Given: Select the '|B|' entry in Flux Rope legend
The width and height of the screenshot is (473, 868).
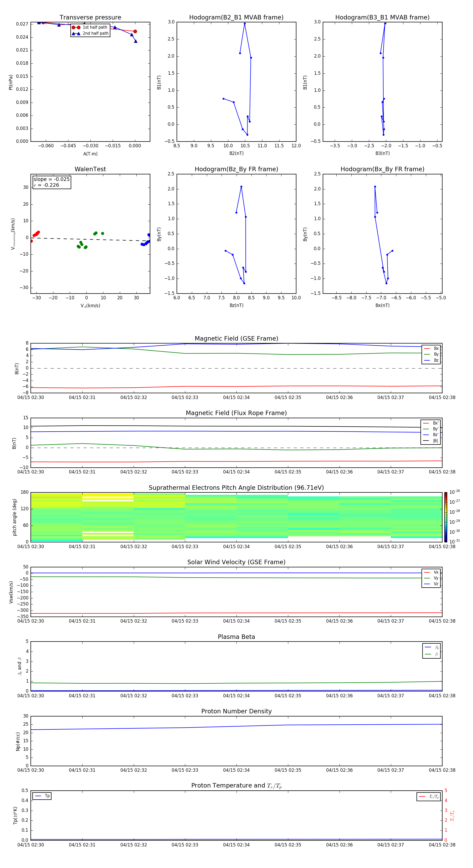Looking at the screenshot, I should (x=431, y=441).
